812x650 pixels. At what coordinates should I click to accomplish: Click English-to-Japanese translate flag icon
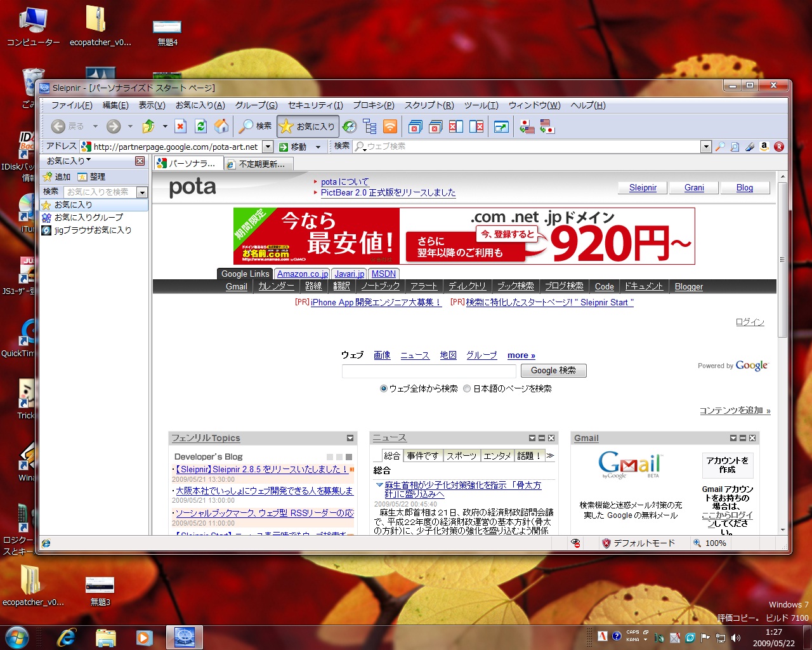[x=547, y=126]
